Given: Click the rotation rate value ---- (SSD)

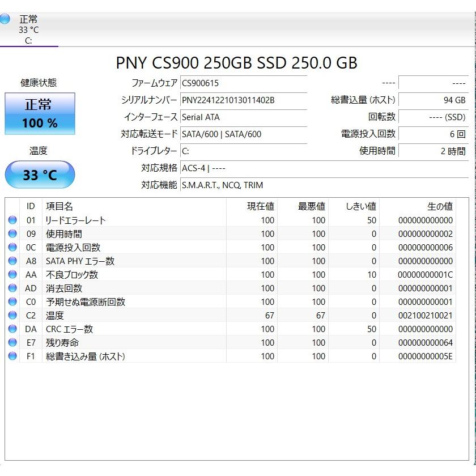Looking at the screenshot, I should [x=433, y=117].
